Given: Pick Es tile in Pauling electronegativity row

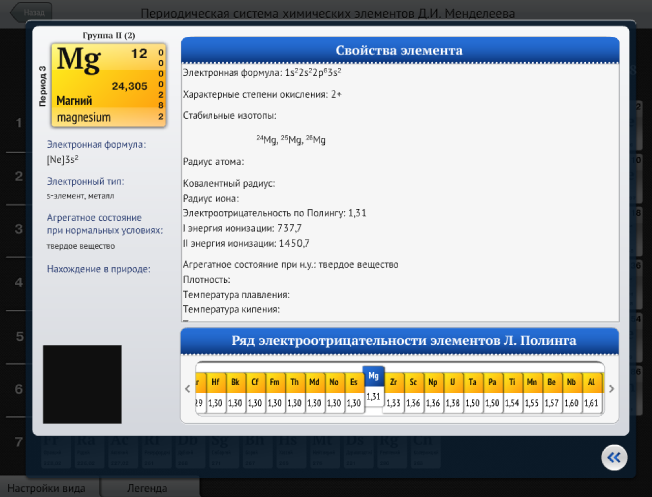Looking at the screenshot, I should coord(353,381).
